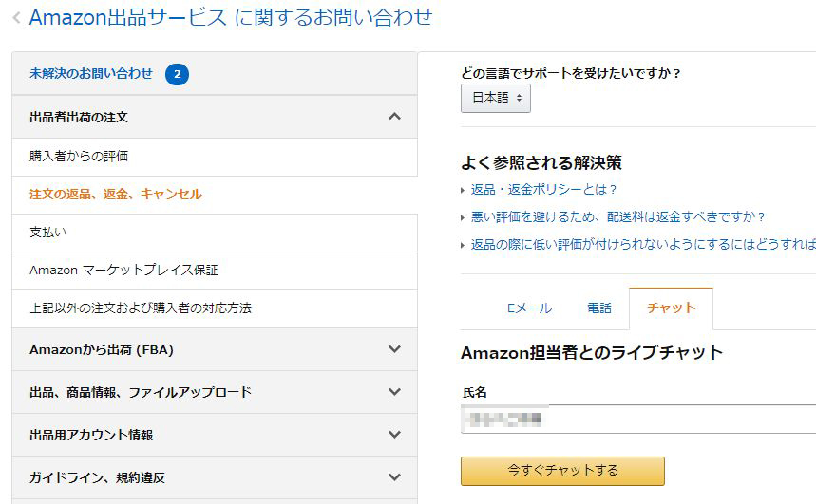Open 未解決のお問い合わせ link

tap(91, 73)
